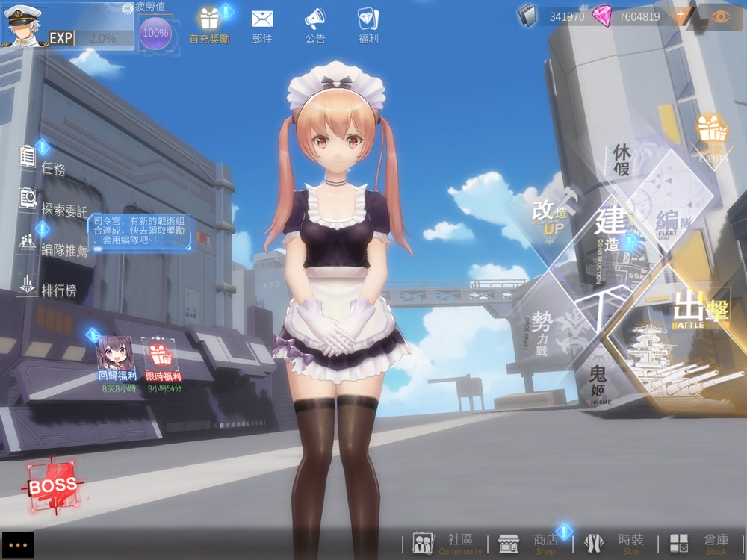
Task: Open the 社區 Community tab
Action: (447, 544)
